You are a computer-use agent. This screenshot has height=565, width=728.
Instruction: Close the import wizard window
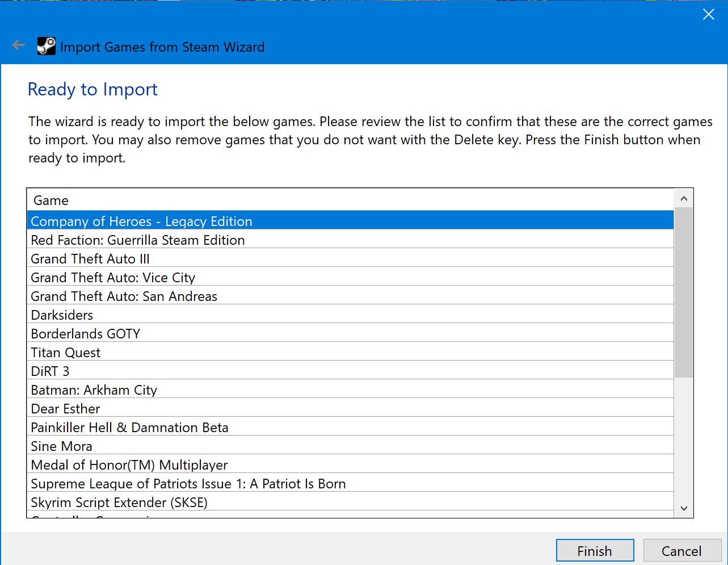(708, 15)
